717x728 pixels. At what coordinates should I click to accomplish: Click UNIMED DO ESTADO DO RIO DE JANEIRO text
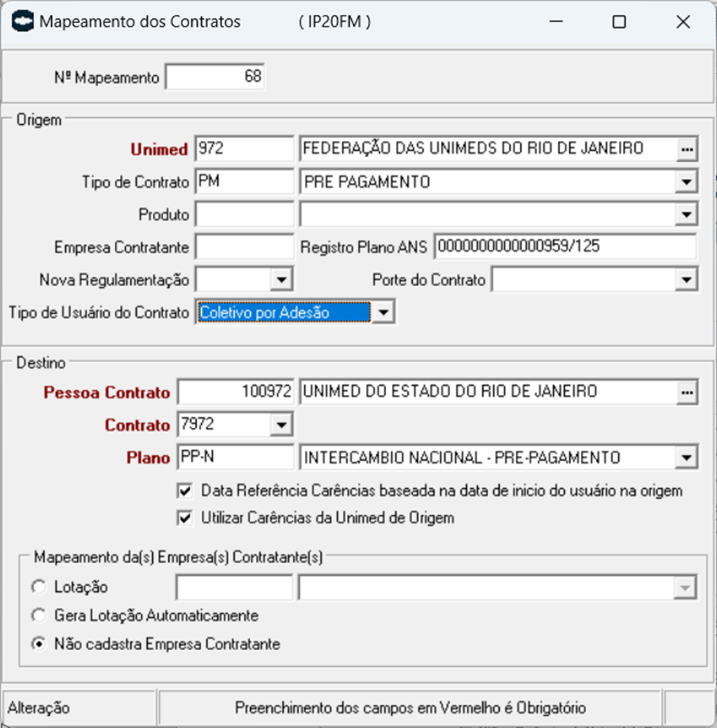pyautogui.click(x=450, y=392)
